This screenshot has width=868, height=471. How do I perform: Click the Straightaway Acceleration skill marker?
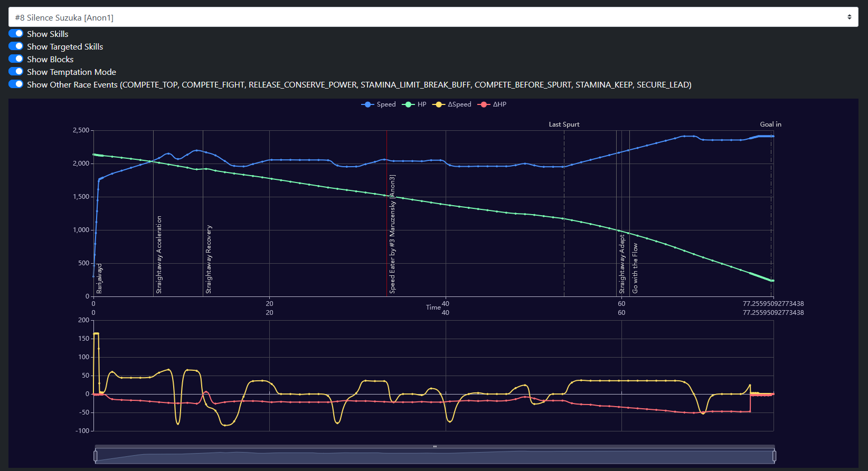coord(159,255)
